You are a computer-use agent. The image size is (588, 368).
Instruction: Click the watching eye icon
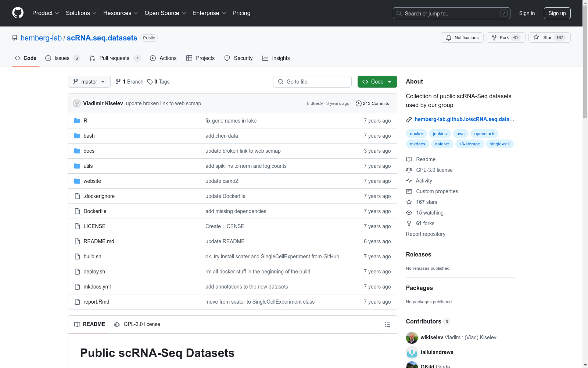409,213
